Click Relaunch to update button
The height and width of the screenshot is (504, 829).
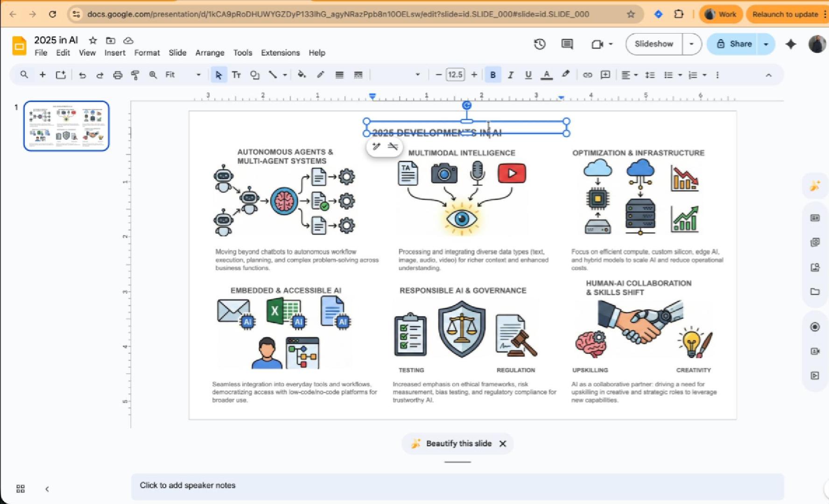[x=785, y=14]
